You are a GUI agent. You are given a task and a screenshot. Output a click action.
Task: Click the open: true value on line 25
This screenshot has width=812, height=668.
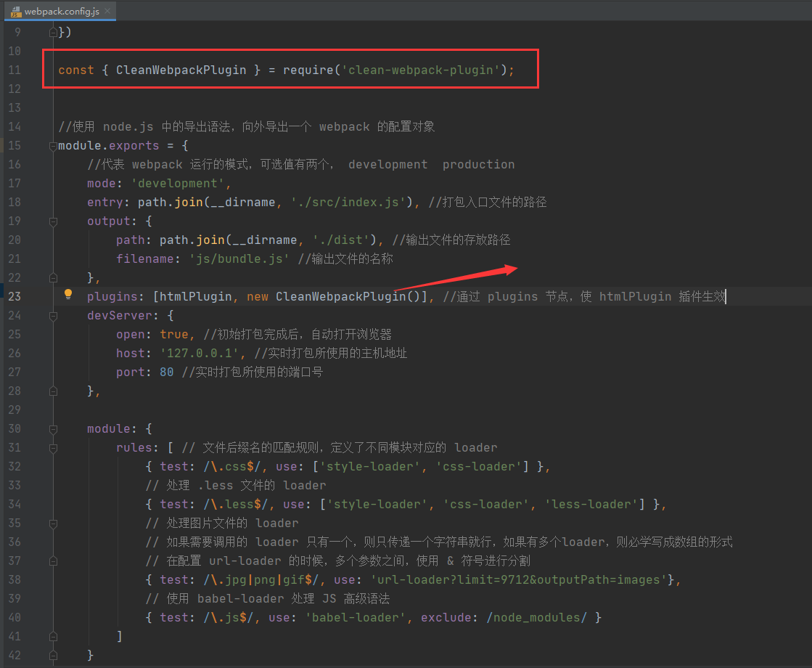click(174, 334)
